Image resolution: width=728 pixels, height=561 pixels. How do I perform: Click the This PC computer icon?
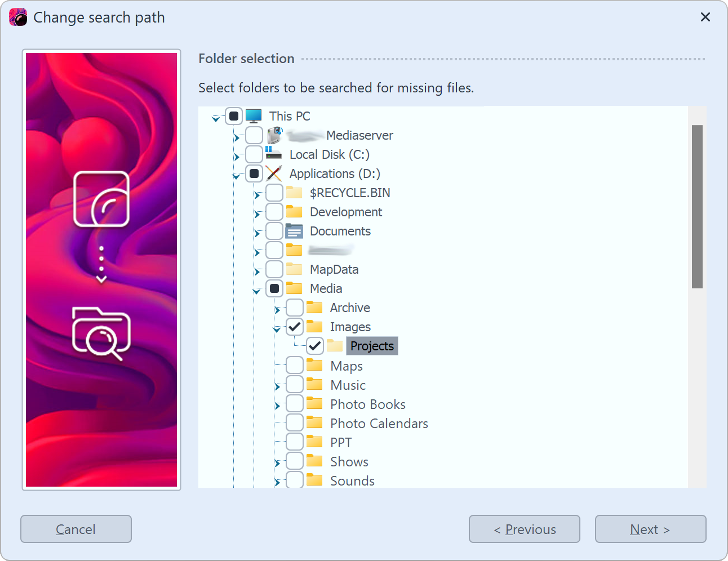point(254,116)
